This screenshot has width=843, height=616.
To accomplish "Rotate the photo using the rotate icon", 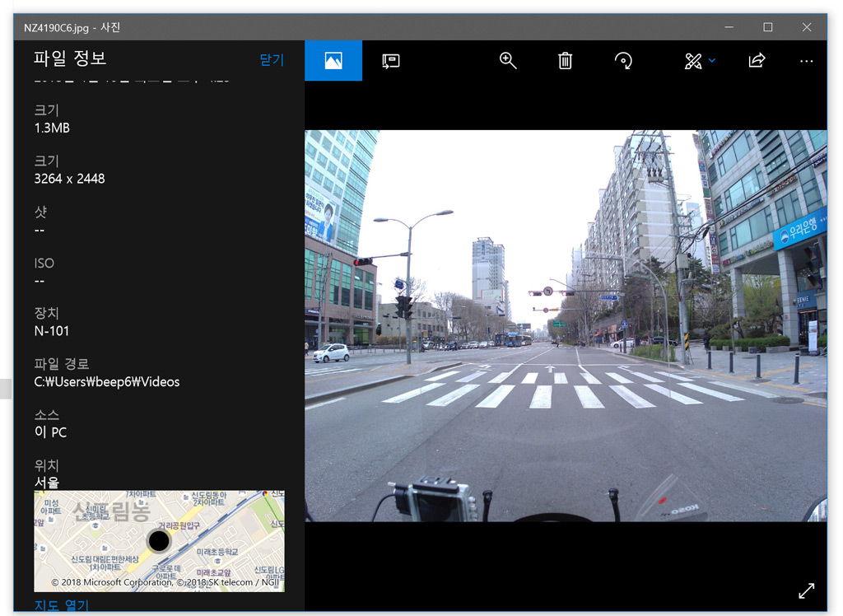I will tap(623, 61).
